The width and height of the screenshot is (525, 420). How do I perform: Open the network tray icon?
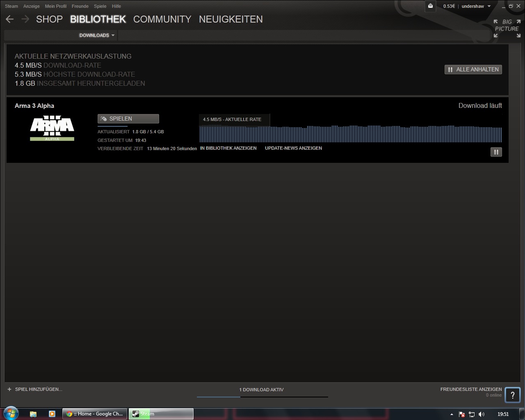click(x=472, y=414)
